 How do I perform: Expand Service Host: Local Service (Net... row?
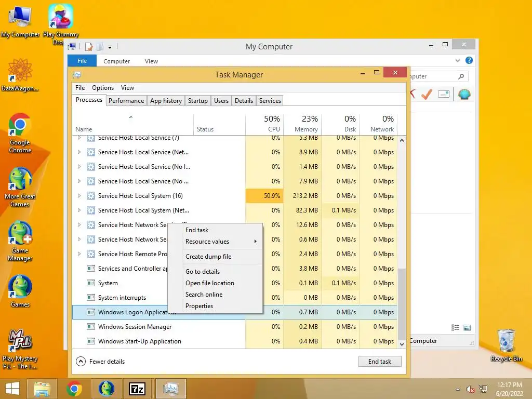coord(79,152)
